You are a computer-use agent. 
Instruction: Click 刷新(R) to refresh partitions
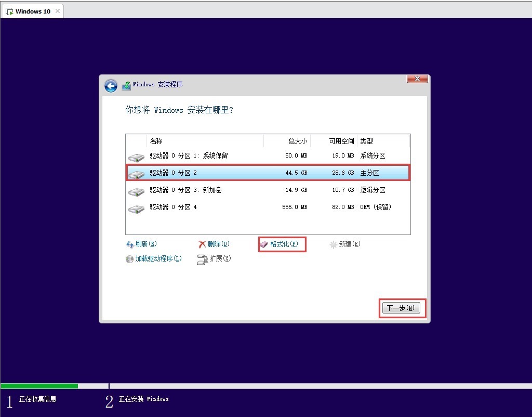coord(146,244)
